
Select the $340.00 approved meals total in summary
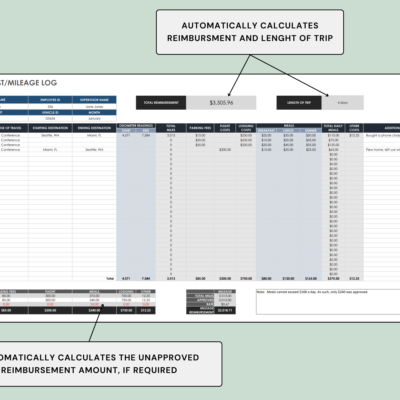point(94,310)
